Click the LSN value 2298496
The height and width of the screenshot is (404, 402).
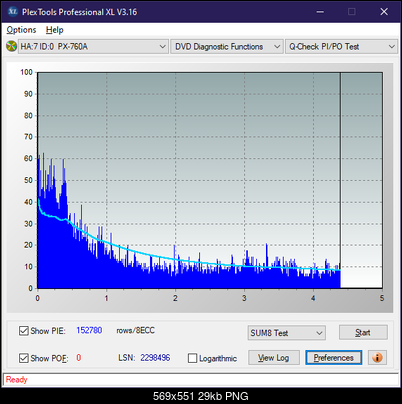click(x=155, y=358)
